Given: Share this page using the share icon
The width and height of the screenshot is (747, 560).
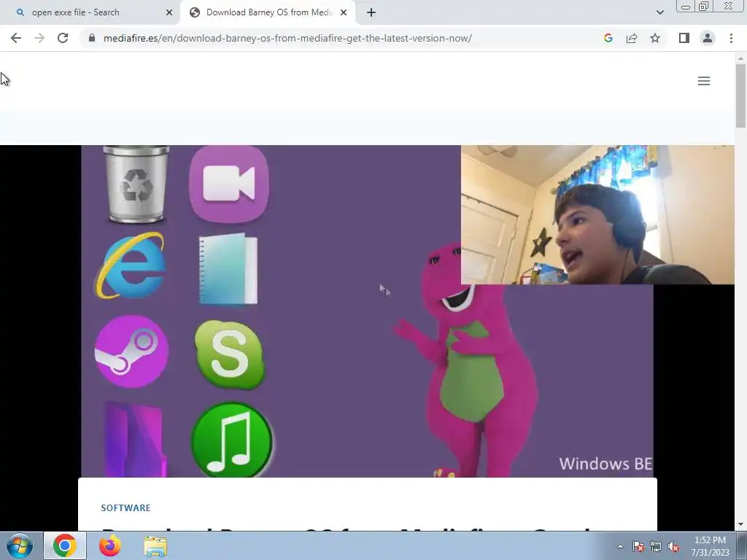Looking at the screenshot, I should pyautogui.click(x=632, y=38).
